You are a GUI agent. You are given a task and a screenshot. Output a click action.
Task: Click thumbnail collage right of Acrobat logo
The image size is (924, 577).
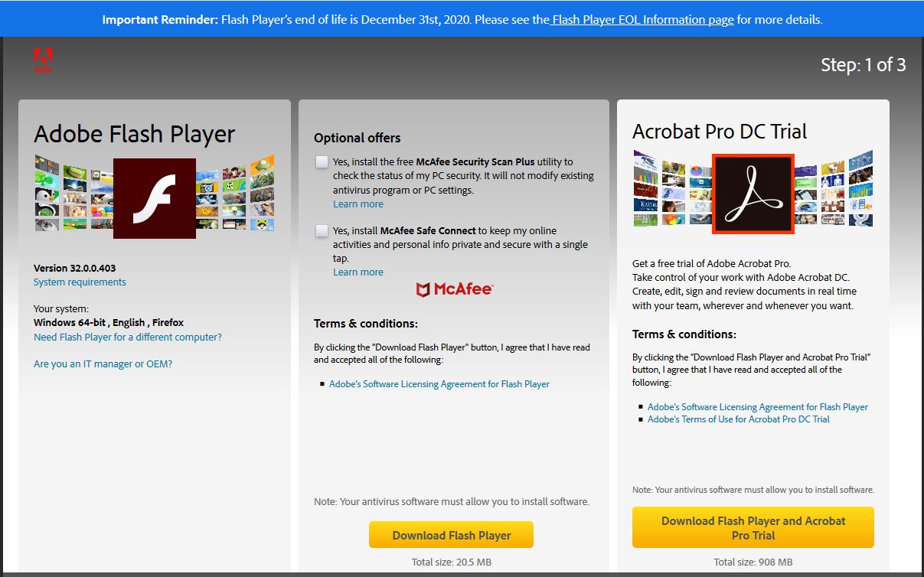[x=834, y=189]
